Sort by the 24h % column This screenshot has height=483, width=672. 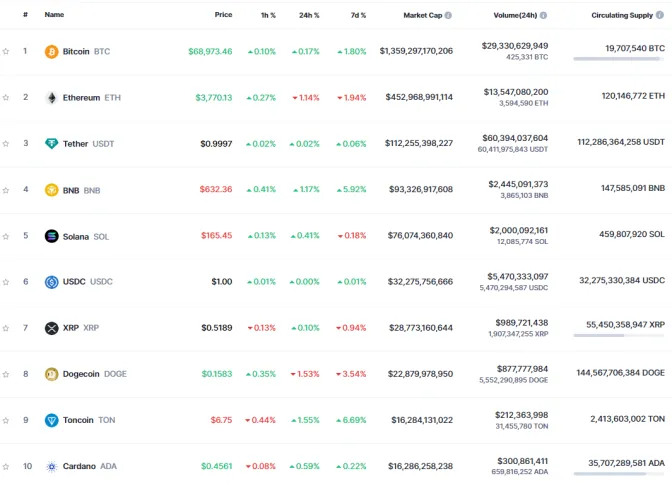(x=309, y=15)
